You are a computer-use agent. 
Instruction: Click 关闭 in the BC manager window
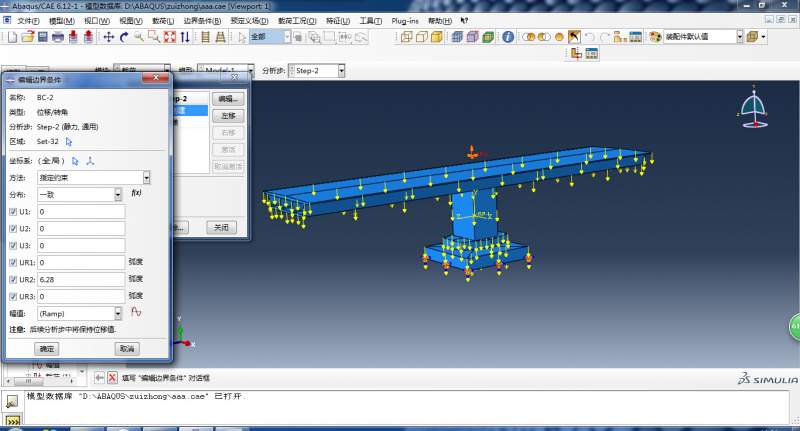point(221,227)
